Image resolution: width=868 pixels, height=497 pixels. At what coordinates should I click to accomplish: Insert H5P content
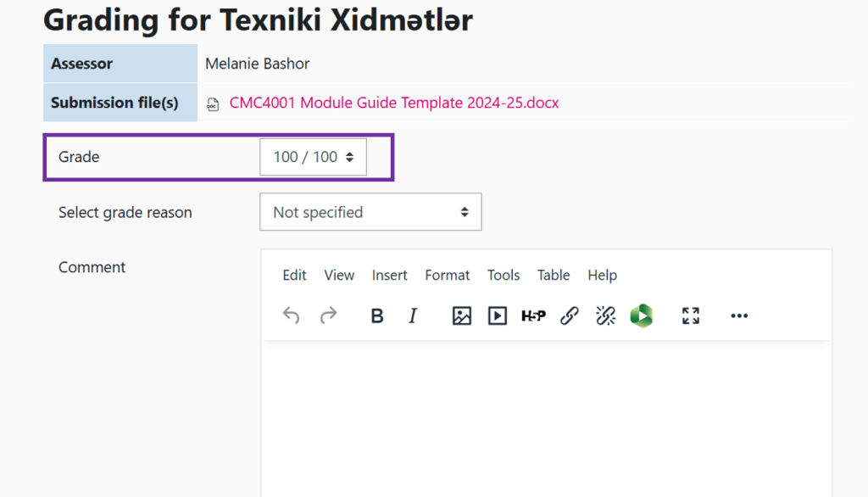coord(534,316)
